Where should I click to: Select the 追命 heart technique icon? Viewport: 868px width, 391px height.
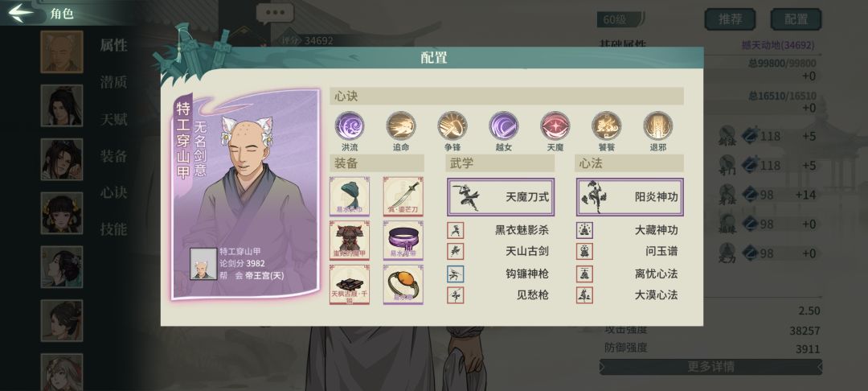pos(401,126)
